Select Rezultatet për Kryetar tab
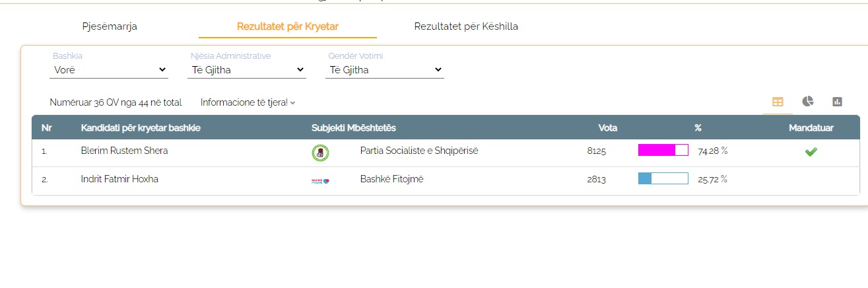 tap(288, 26)
